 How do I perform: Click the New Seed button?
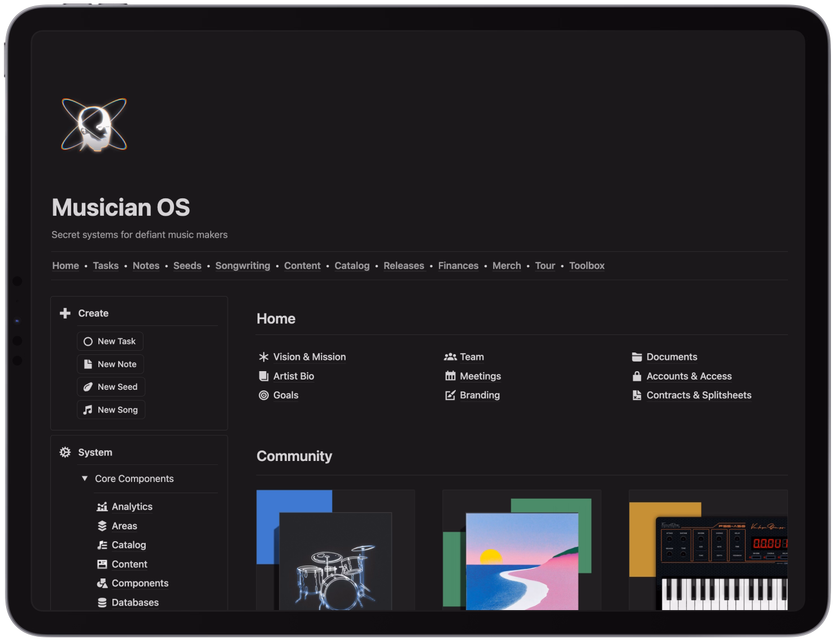(111, 386)
